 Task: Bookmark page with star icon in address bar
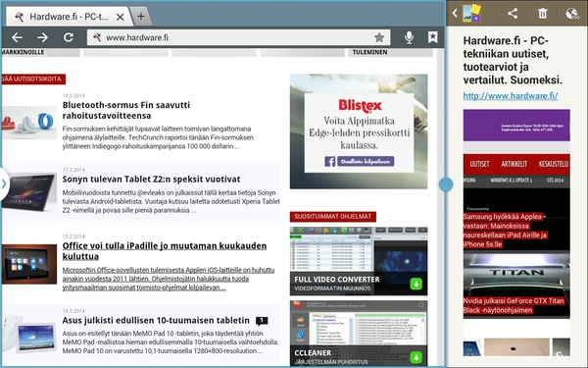(x=379, y=37)
